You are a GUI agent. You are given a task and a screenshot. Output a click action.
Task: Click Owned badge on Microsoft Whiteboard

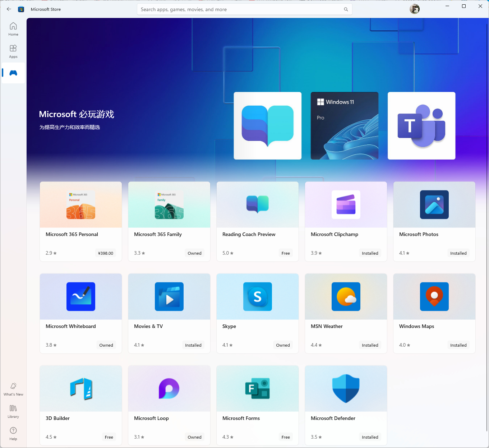click(x=106, y=345)
